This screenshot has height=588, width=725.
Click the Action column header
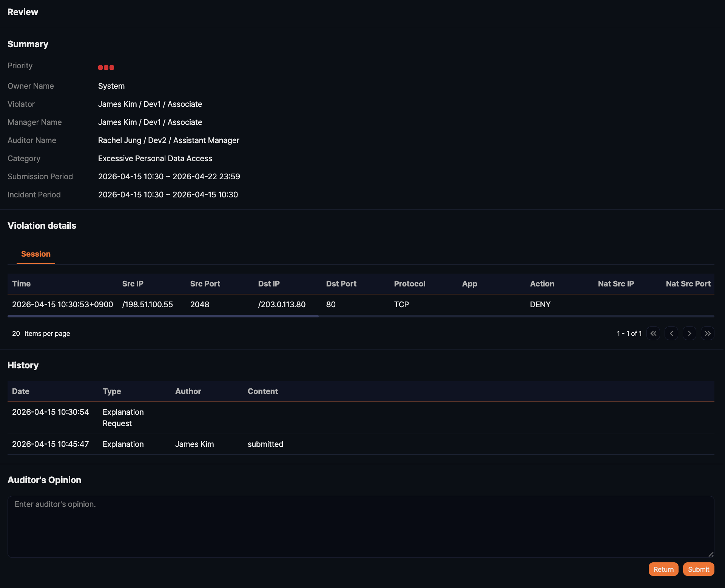tap(542, 284)
